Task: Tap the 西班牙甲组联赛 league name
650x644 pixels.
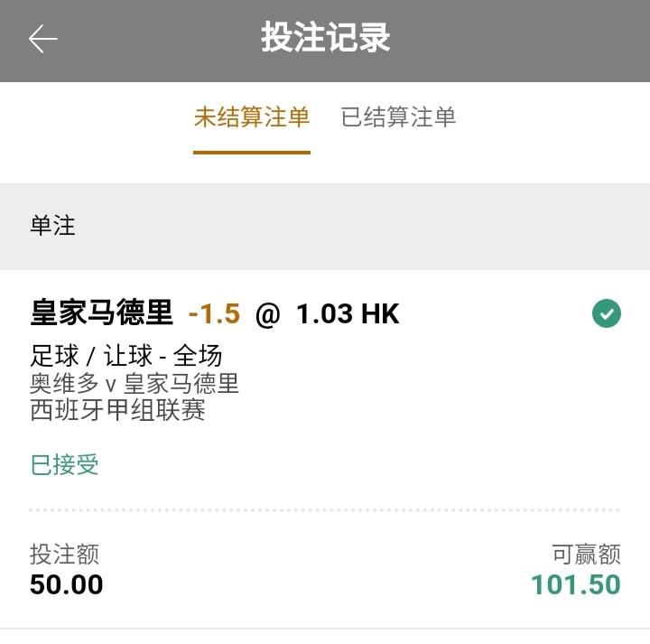Action: [118, 410]
